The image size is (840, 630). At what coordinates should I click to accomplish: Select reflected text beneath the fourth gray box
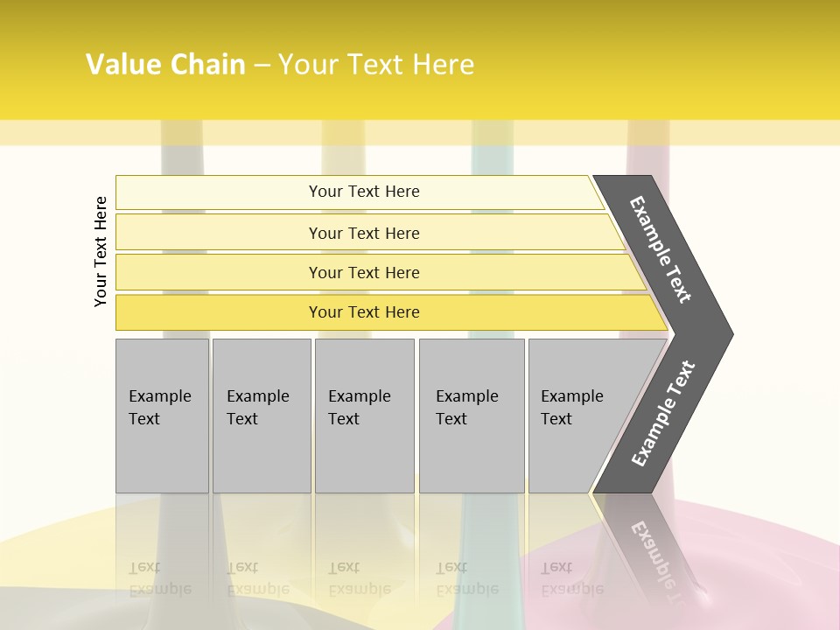click(466, 578)
